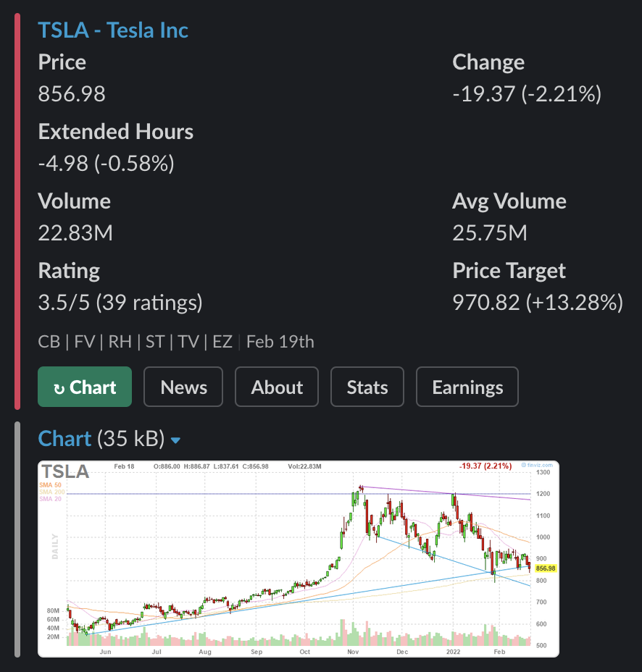Screen dimensions: 642x672
Task: Select the Stats button
Action: [367, 387]
